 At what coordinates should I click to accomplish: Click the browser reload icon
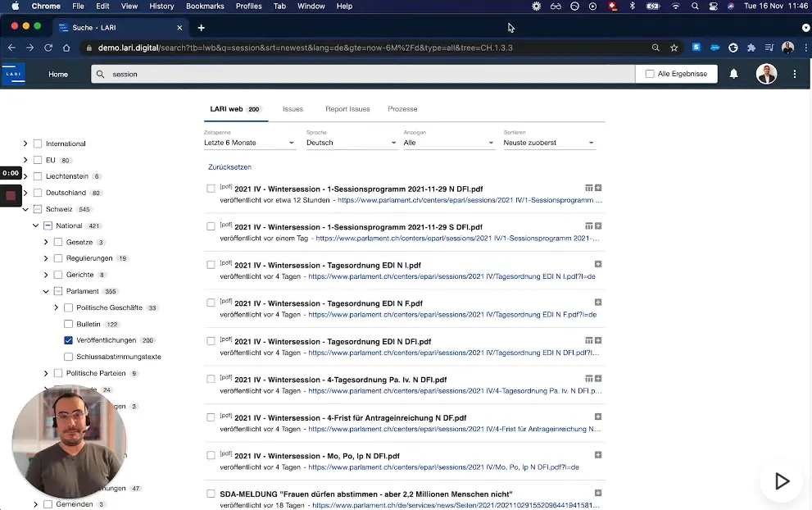pyautogui.click(x=48, y=48)
